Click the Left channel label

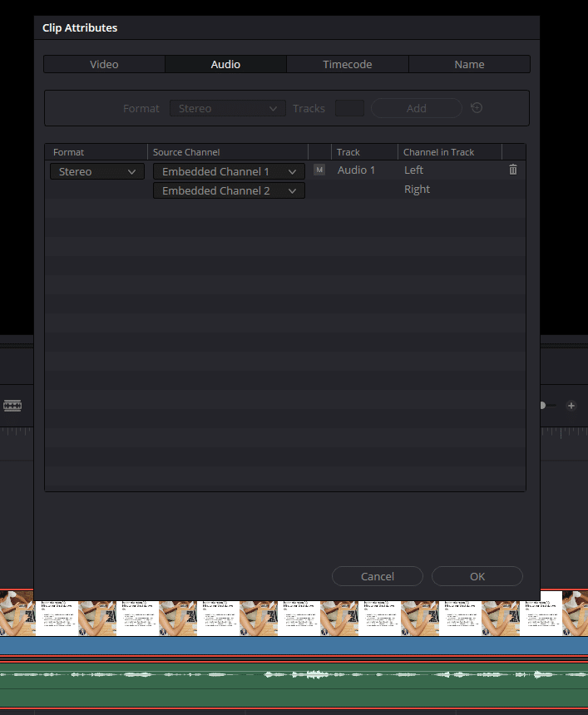click(413, 170)
